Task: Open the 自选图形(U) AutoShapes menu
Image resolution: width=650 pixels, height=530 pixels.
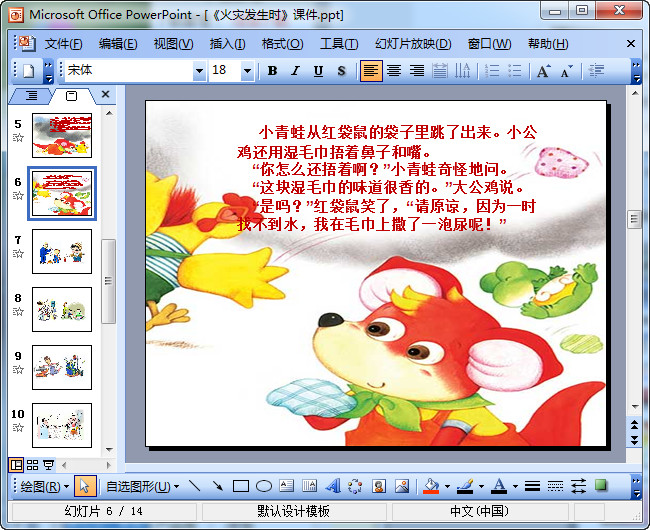Action: 143,486
